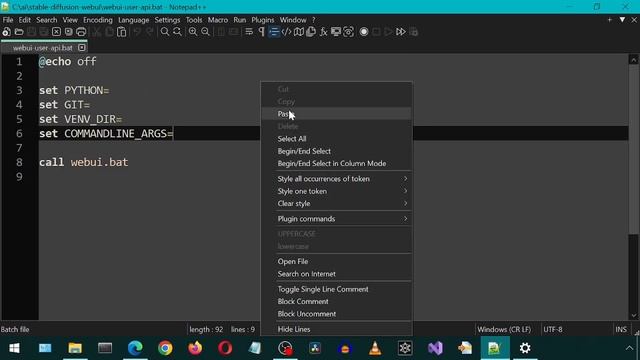Choose Select All in context menu
This screenshot has width=640, height=360.
click(x=336, y=139)
